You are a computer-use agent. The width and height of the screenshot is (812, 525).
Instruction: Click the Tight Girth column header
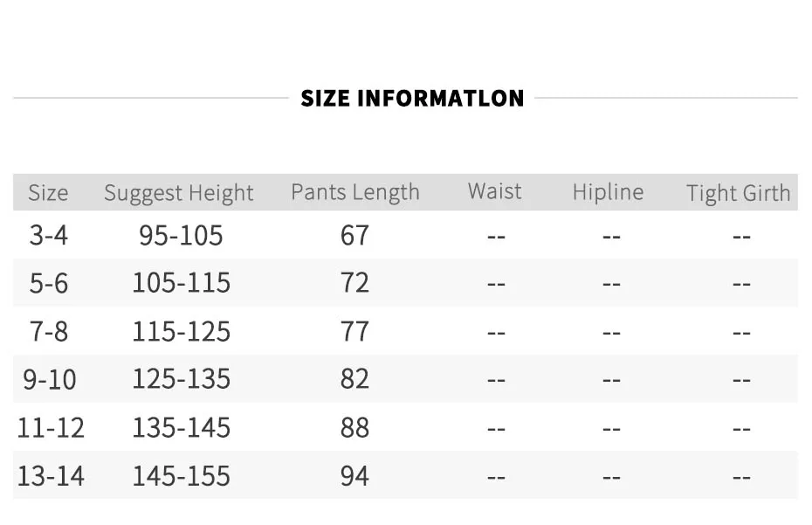point(739,193)
